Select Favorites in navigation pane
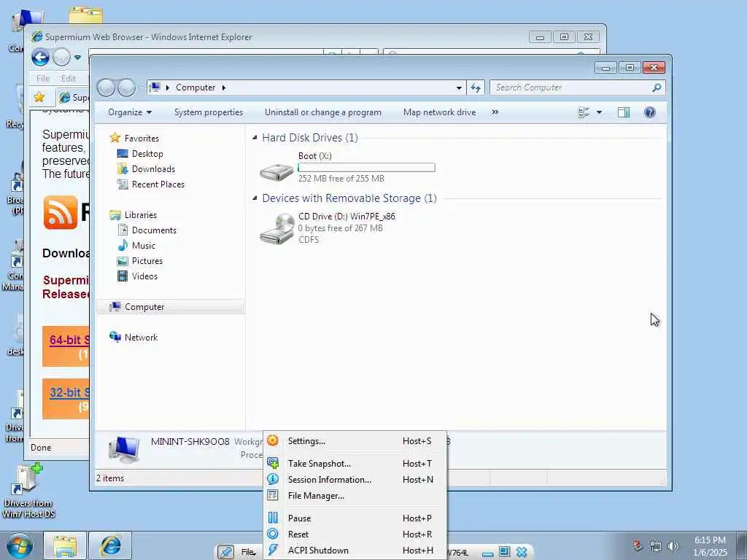 (142, 139)
